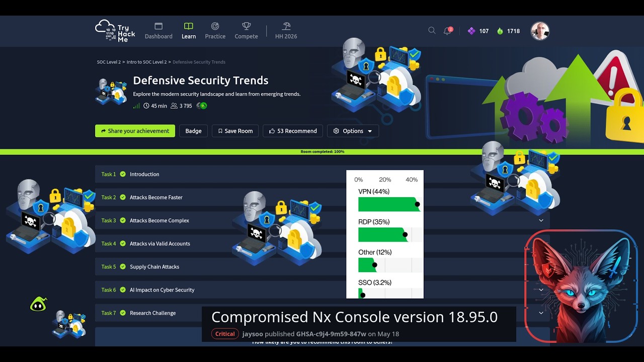Open the Compete navigation item
Screen dimensions: 644x362
pos(246,31)
